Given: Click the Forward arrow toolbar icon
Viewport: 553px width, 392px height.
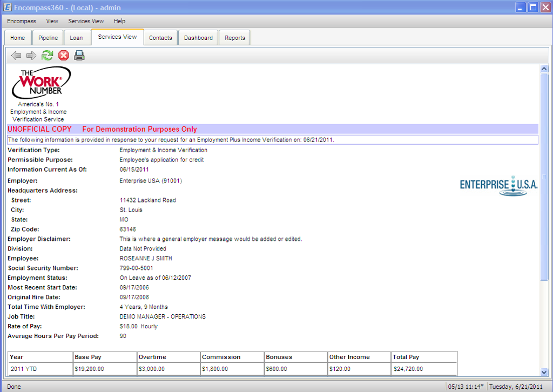Looking at the screenshot, I should pos(31,56).
